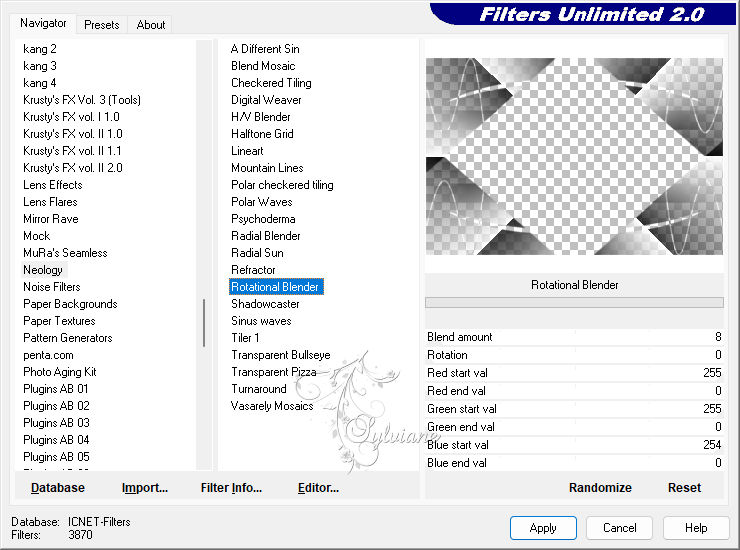Select Lens Effects category
This screenshot has height=550, width=740.
point(53,185)
